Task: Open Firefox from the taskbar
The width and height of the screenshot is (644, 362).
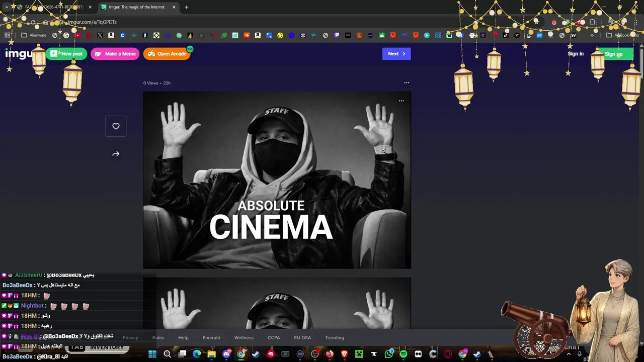Action: point(330,354)
